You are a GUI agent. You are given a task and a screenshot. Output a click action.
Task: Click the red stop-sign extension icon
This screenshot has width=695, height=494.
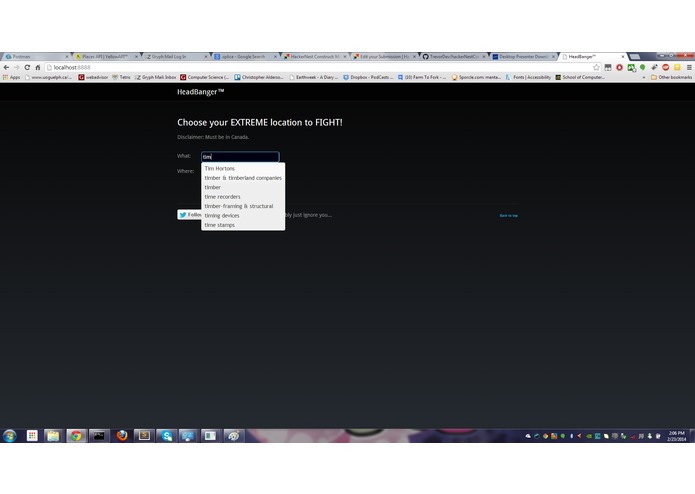(x=665, y=67)
